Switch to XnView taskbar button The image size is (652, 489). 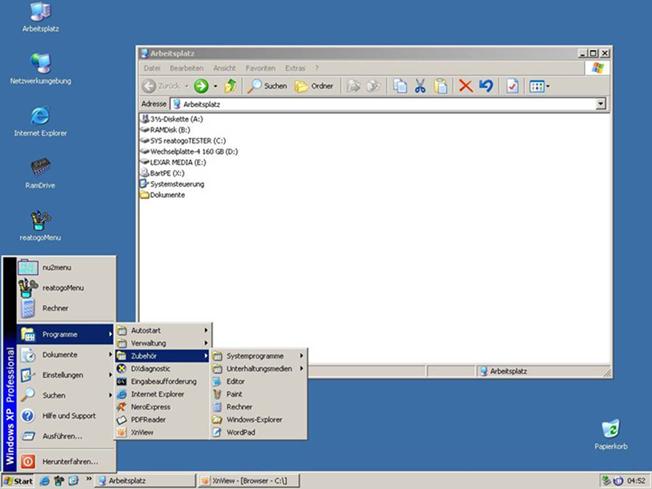tap(249, 481)
